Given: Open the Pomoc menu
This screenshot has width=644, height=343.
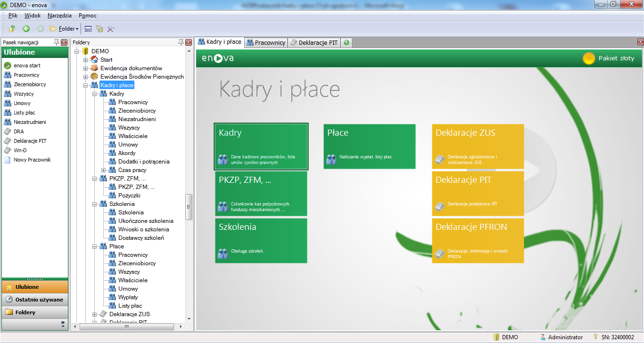Looking at the screenshot, I should pyautogui.click(x=88, y=16).
